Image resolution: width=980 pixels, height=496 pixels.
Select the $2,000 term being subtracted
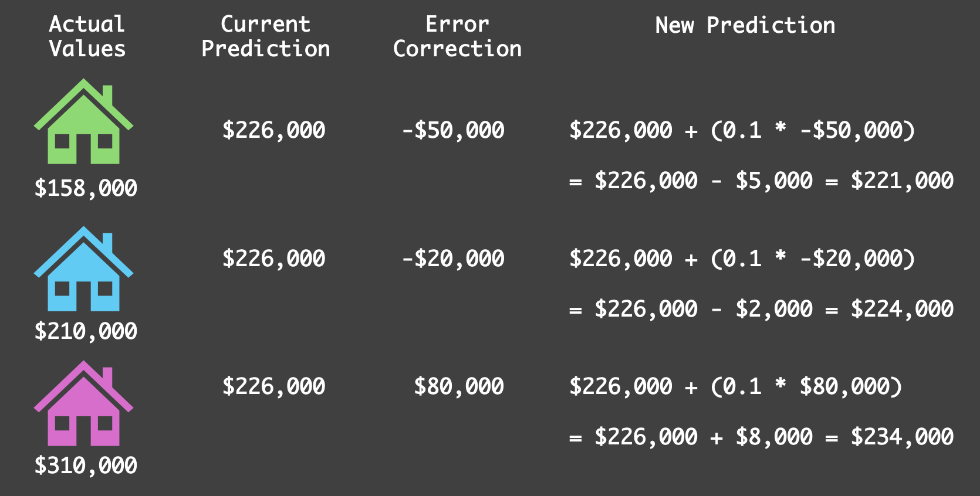(774, 309)
